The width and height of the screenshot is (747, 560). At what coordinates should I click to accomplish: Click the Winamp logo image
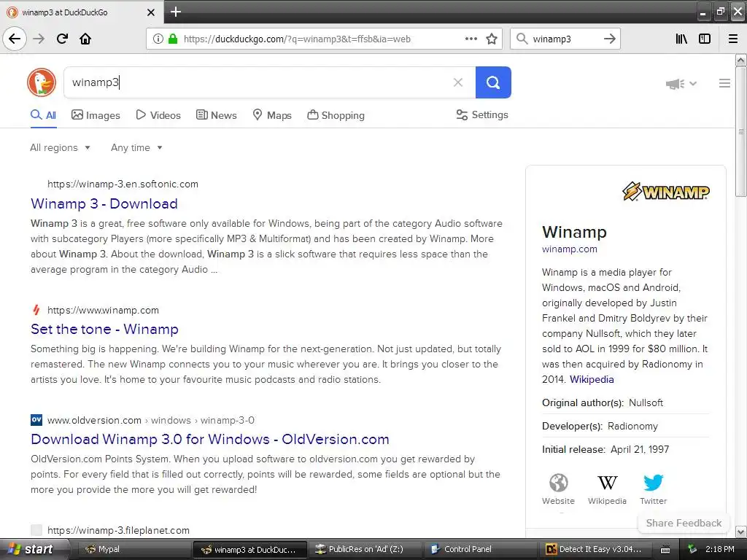point(665,192)
